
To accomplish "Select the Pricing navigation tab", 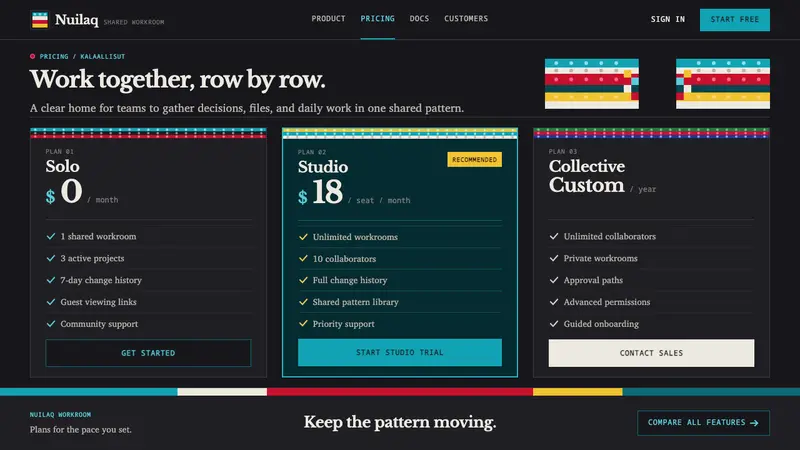I will [x=378, y=19].
